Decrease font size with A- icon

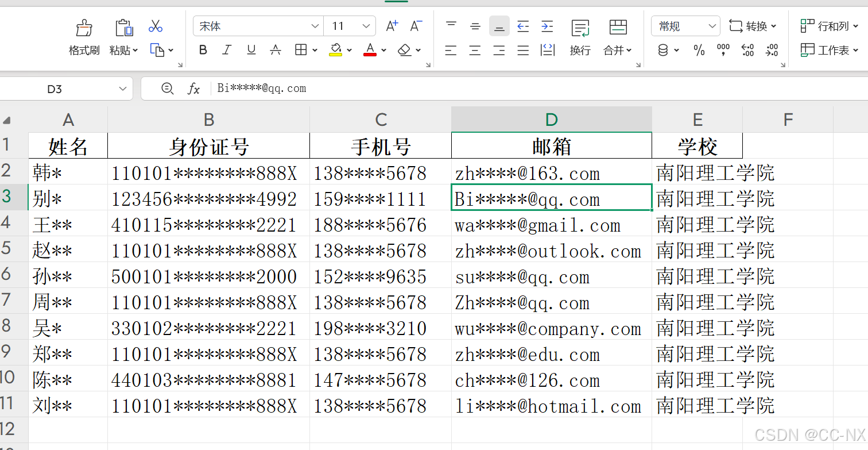tap(416, 26)
